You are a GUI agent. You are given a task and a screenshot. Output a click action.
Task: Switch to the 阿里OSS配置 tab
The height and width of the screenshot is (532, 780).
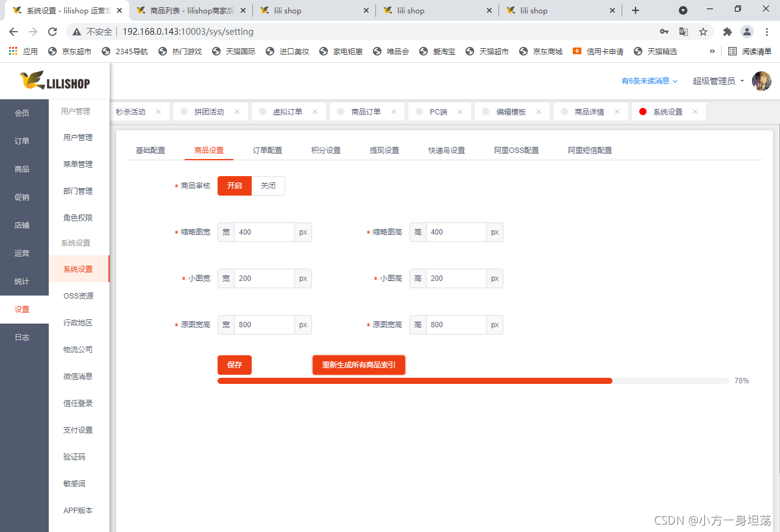(x=517, y=150)
